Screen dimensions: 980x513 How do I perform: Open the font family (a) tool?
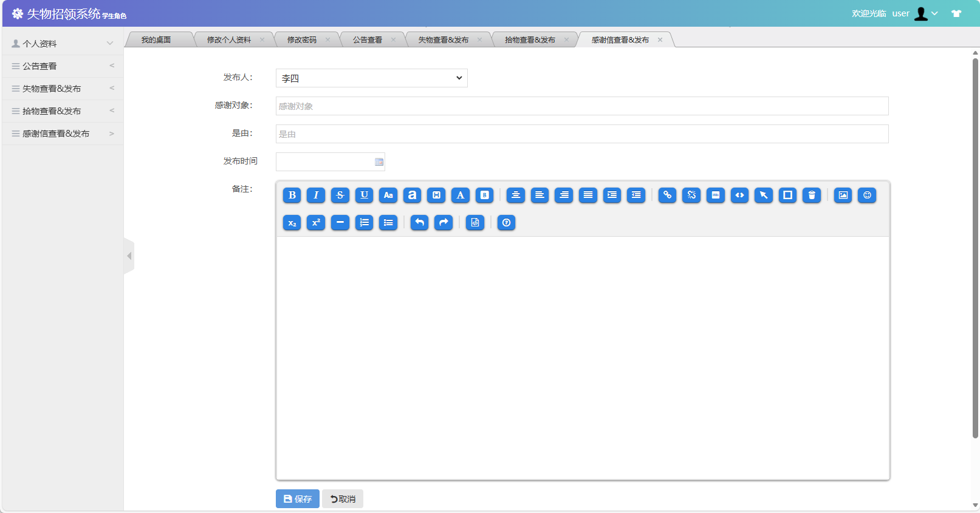tap(413, 195)
